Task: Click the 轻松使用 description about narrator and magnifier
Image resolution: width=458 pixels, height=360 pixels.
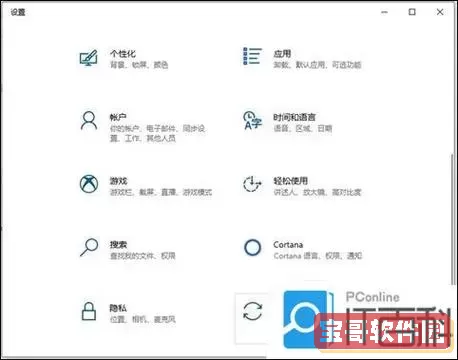Action: [317, 192]
